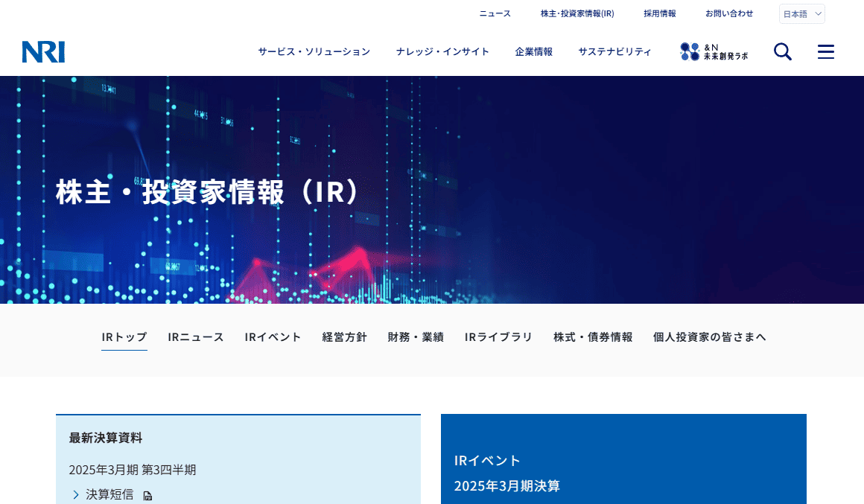
Task: Open お問い合わせ contact link
Action: tap(729, 13)
